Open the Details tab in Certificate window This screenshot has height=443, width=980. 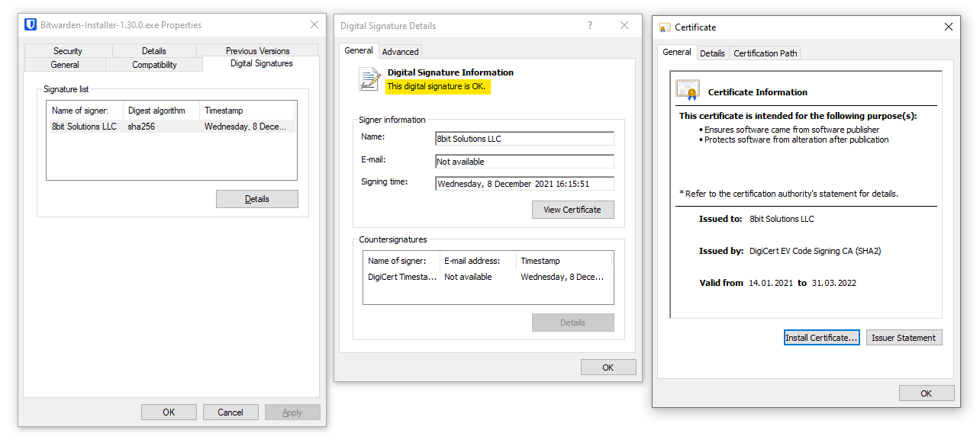pos(712,53)
